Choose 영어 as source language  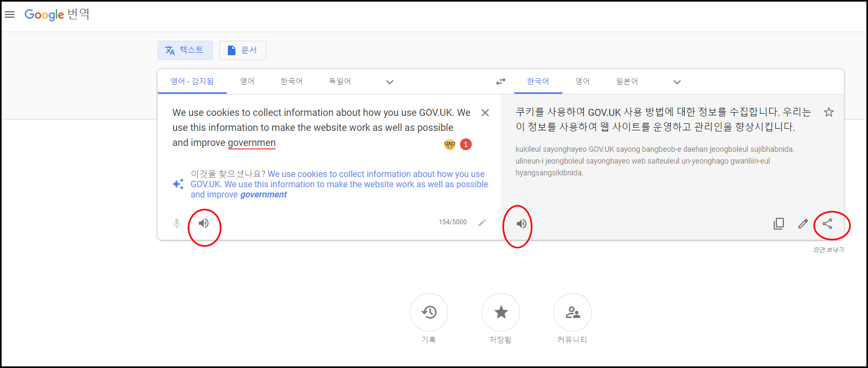pyautogui.click(x=247, y=82)
